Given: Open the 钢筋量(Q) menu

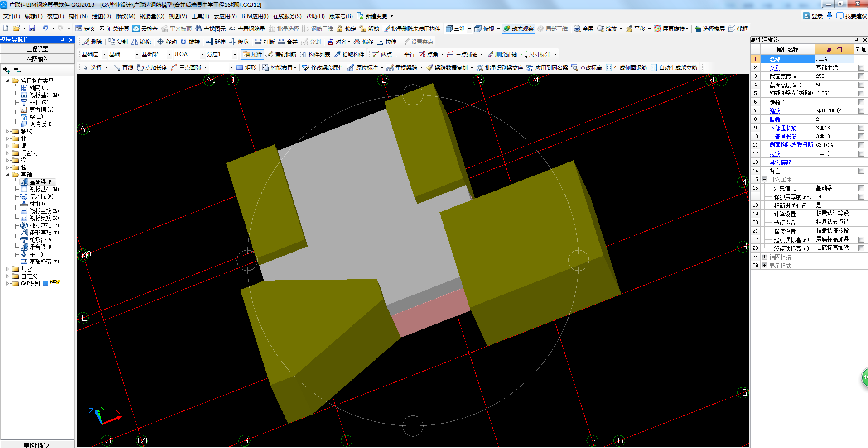Looking at the screenshot, I should pyautogui.click(x=152, y=16).
